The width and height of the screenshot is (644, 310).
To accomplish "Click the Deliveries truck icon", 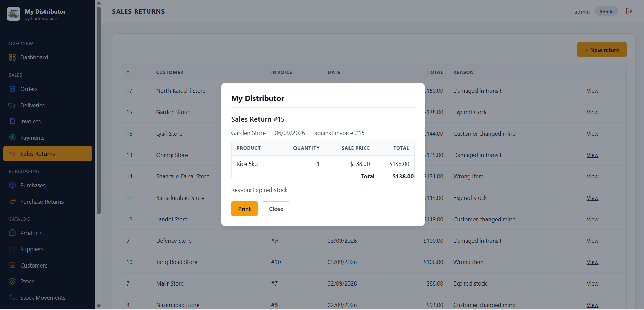I will point(12,105).
